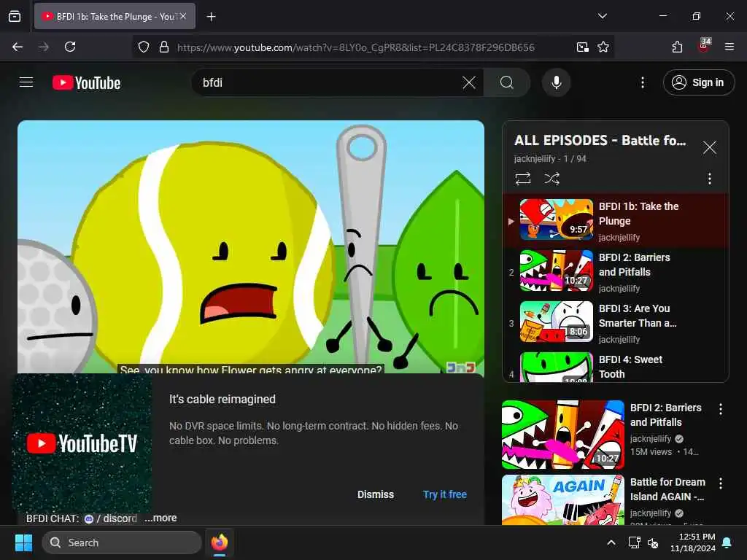Screen dimensions: 747x560
Task: Open a new browser tab
Action: tap(211, 17)
